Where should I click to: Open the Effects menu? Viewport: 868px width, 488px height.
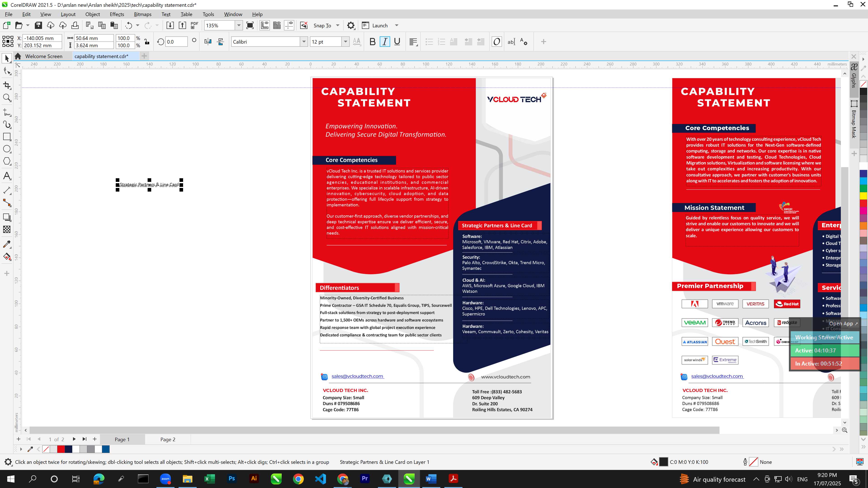(x=117, y=14)
